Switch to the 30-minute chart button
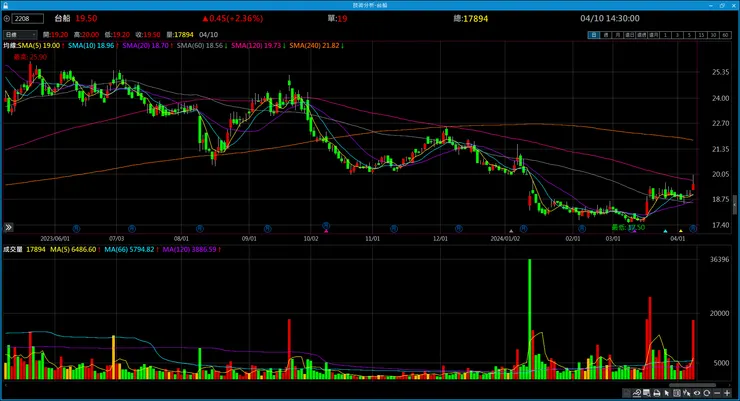Viewport: 740px width, 401px height. 713,35
